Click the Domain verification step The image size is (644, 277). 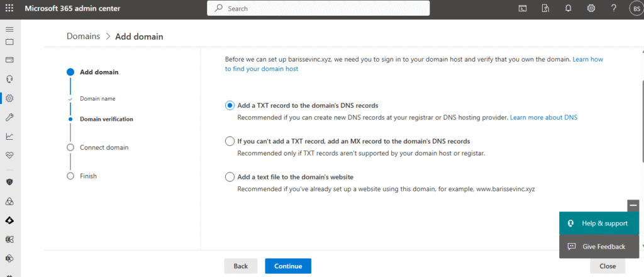[x=106, y=119]
